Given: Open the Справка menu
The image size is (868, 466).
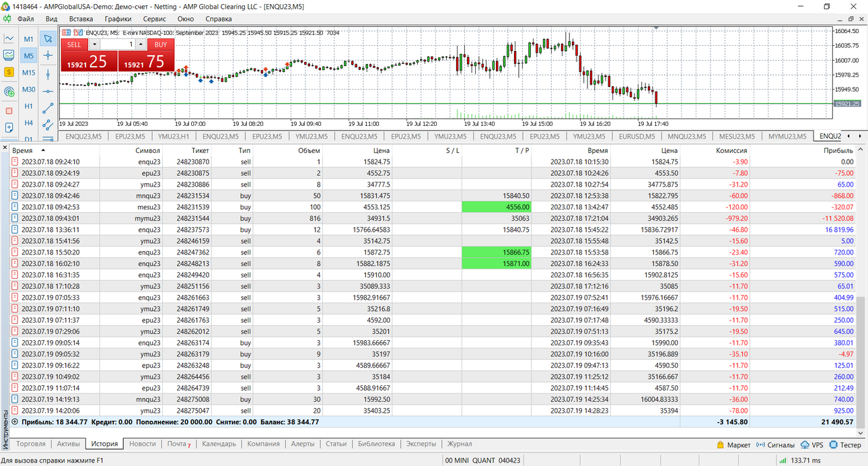Looking at the screenshot, I should 219,19.
